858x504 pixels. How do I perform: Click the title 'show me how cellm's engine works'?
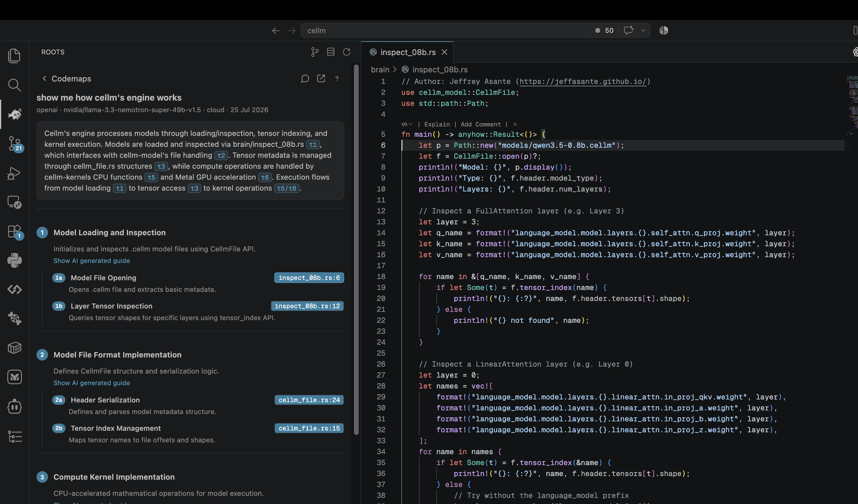[x=109, y=97]
